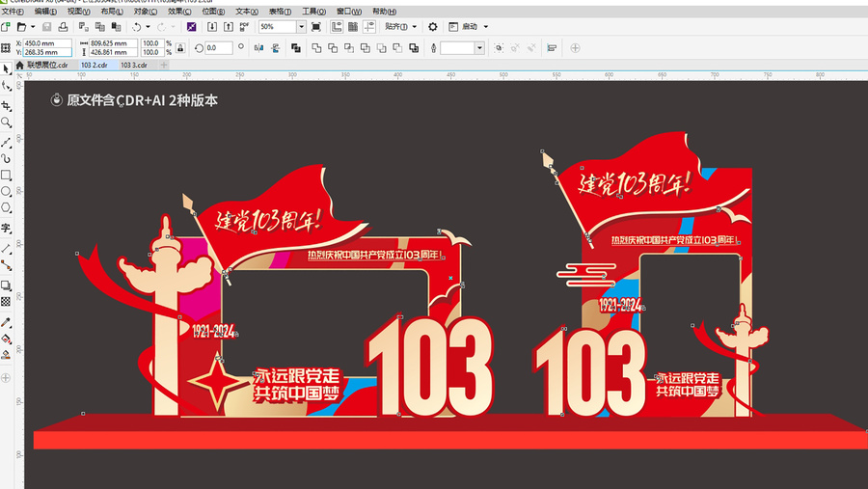The width and height of the screenshot is (868, 489).
Task: Choose the Crop tool
Action: [6, 105]
